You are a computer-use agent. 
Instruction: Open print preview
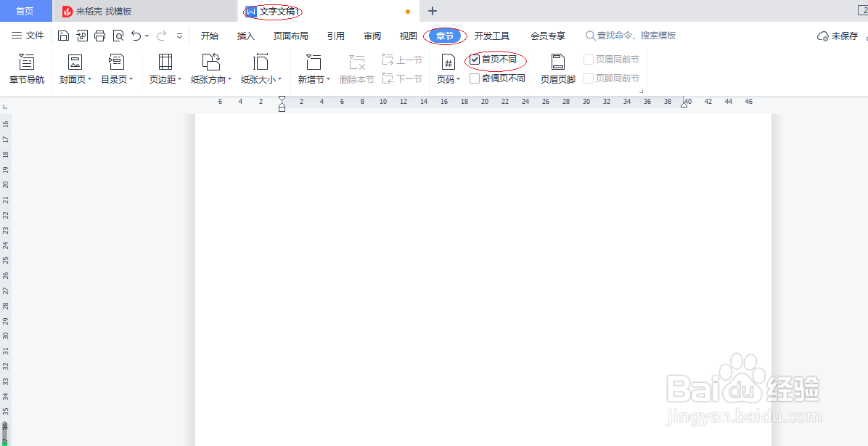[x=117, y=35]
